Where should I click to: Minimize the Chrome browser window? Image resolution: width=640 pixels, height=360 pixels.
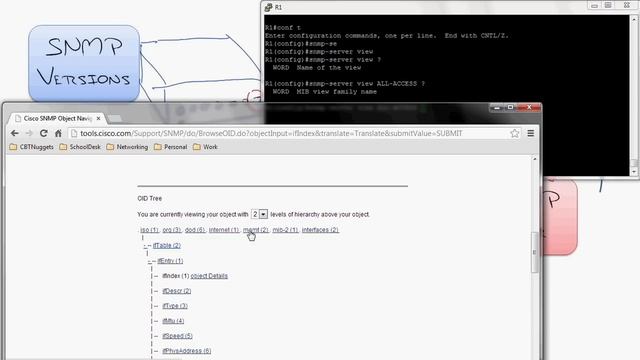tap(497, 107)
